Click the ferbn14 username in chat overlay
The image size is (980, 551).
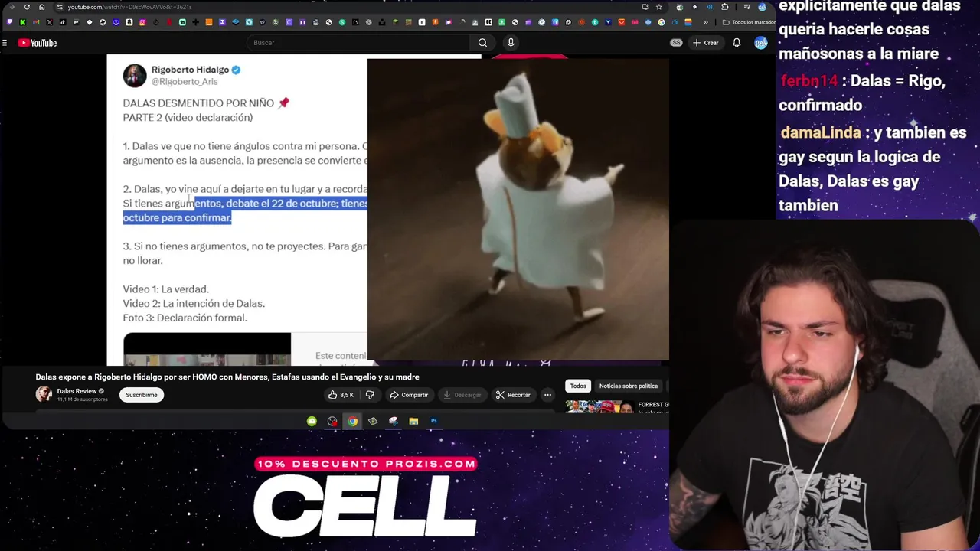point(809,80)
